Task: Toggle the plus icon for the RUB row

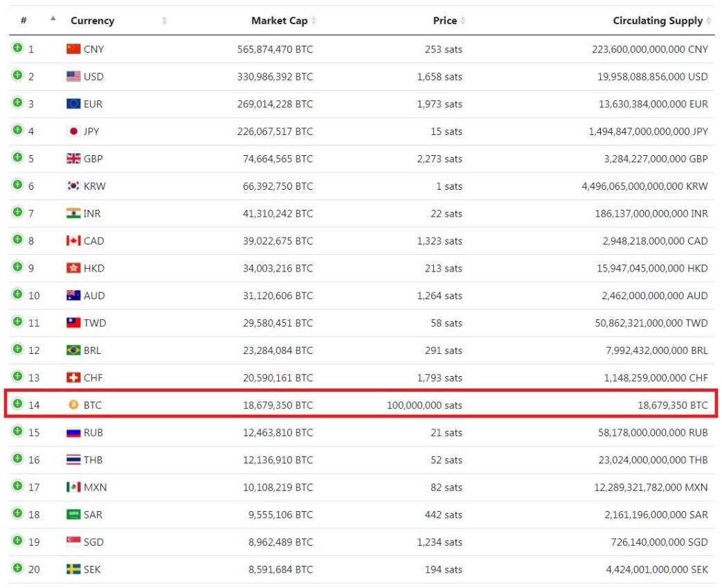Action: 17,430
